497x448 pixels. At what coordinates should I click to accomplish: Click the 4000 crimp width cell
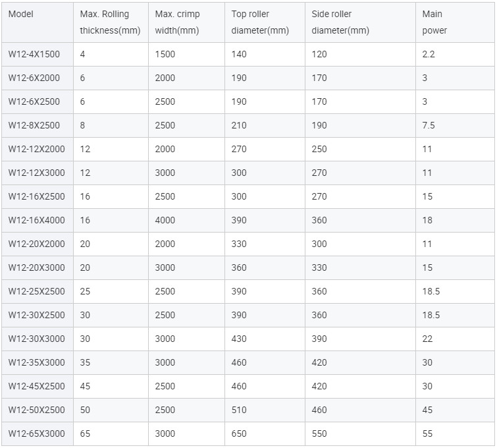coord(165,220)
